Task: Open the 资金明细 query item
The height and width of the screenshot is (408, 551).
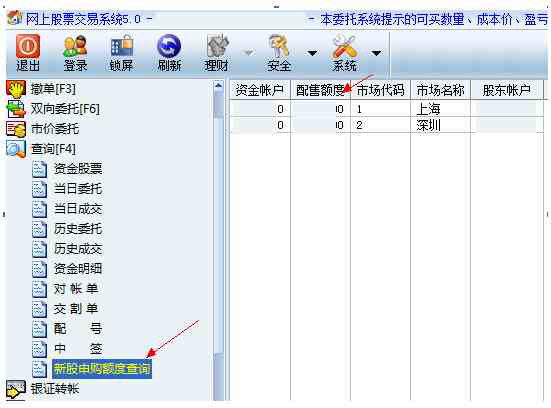Action: point(78,269)
